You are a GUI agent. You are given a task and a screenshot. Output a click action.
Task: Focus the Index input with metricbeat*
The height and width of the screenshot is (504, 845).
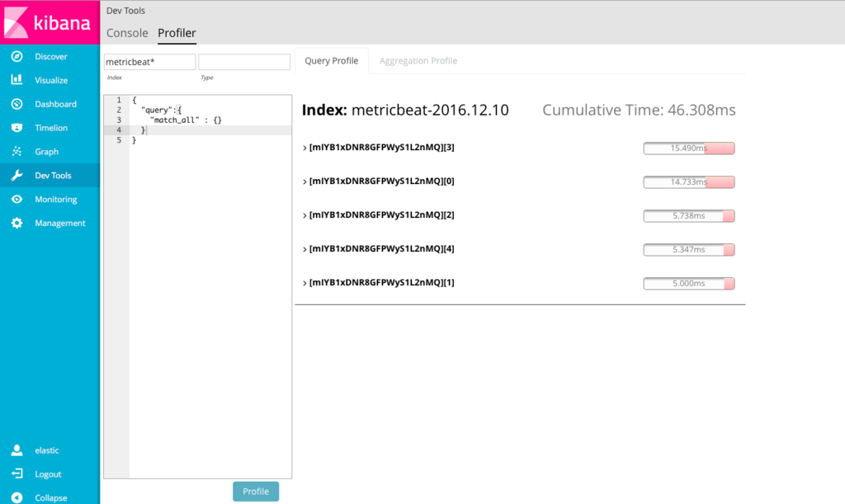(x=150, y=62)
